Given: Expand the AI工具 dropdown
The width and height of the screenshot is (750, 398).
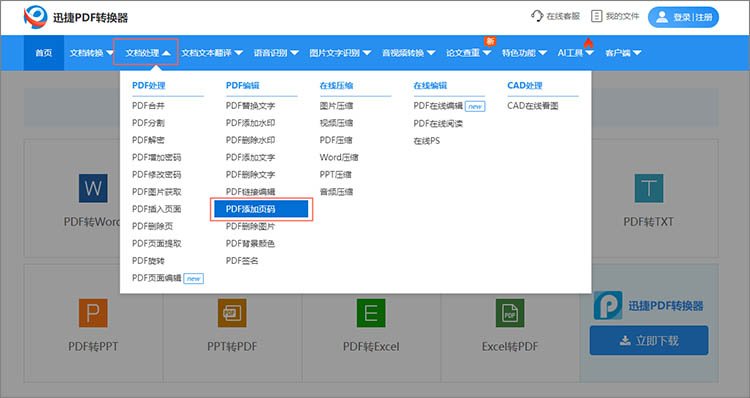Looking at the screenshot, I should (x=575, y=53).
